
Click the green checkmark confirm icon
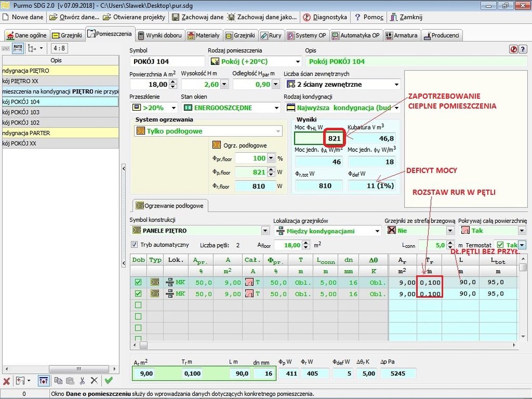click(x=109, y=380)
